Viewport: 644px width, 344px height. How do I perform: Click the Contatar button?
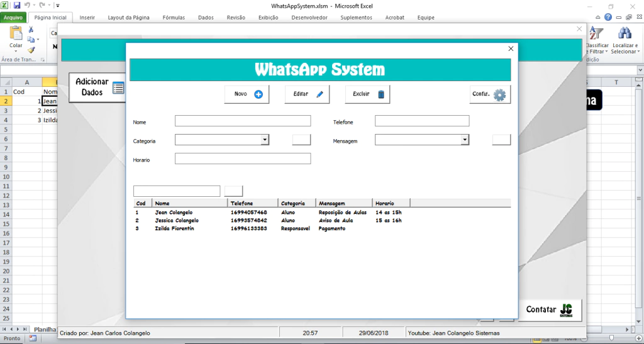click(550, 309)
